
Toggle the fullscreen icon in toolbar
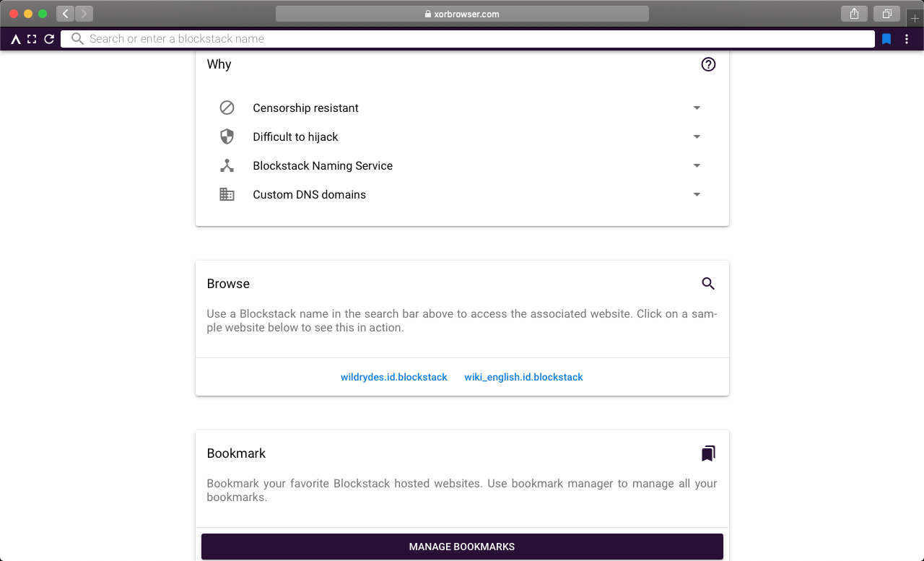point(32,39)
